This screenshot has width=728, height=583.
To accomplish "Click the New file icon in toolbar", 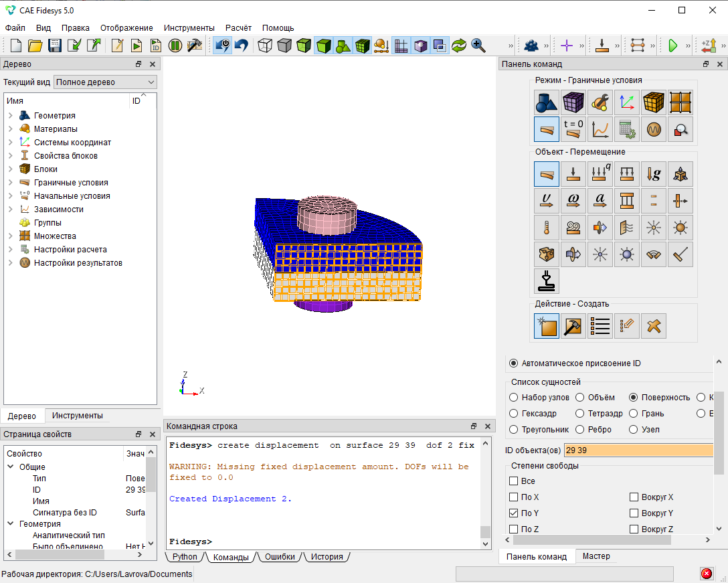I will point(16,46).
